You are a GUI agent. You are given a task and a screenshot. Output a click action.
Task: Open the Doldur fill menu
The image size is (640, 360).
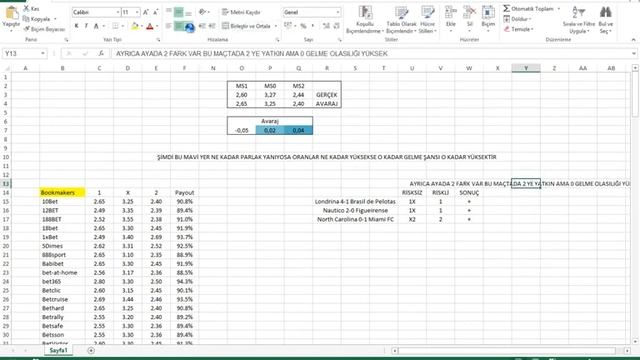coord(517,19)
